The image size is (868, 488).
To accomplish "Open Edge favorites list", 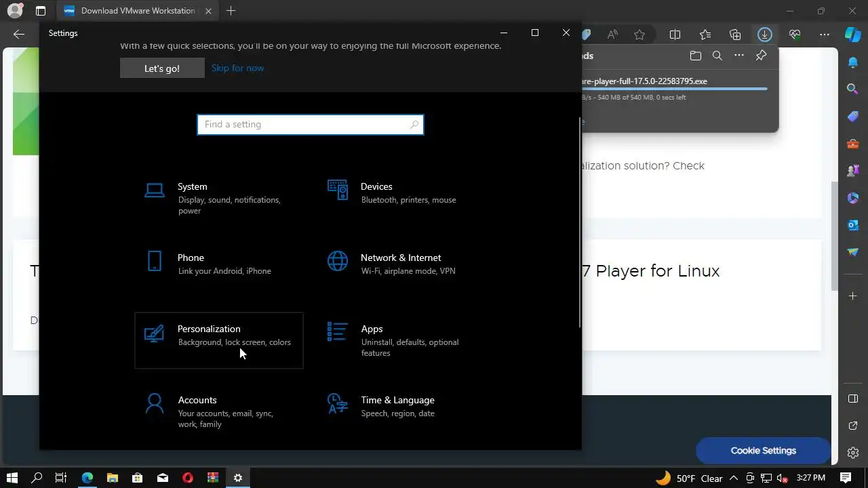I will pyautogui.click(x=705, y=35).
